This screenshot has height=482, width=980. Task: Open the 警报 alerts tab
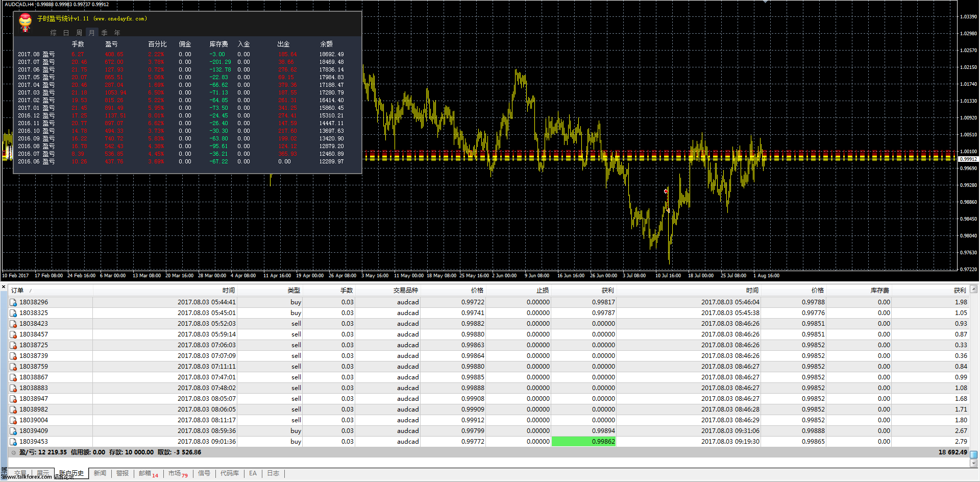click(122, 473)
